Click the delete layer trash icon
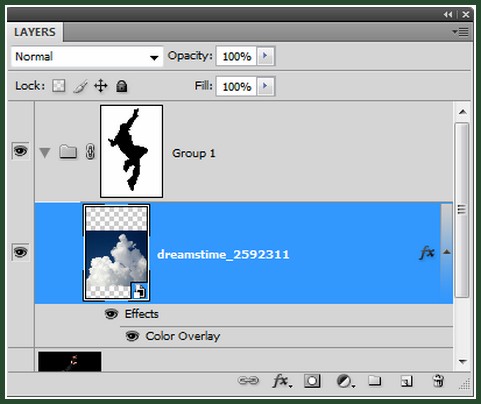The image size is (481, 404). coord(438,380)
